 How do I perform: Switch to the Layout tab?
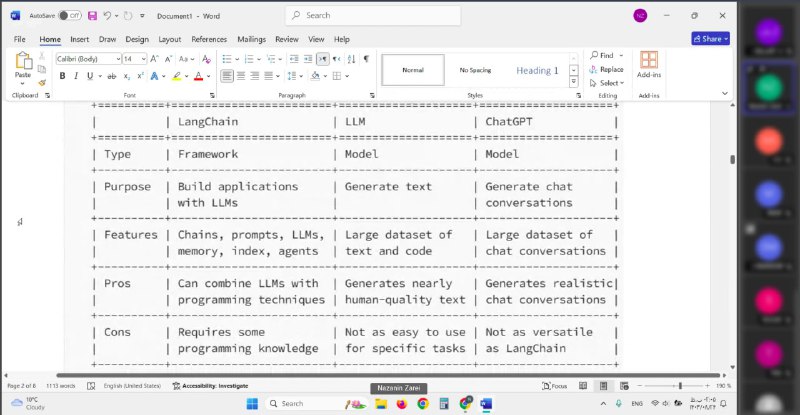tap(170, 39)
